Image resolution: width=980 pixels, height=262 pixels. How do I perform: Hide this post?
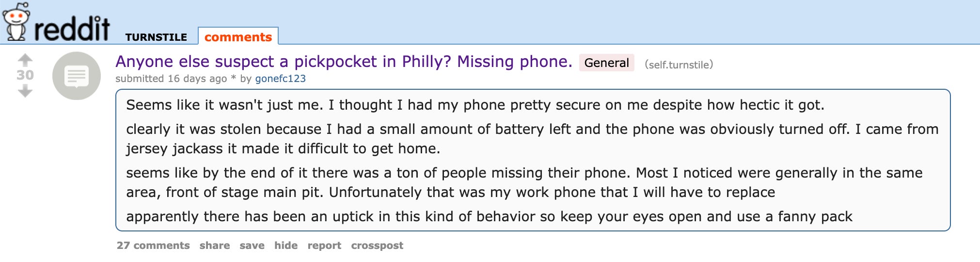286,246
